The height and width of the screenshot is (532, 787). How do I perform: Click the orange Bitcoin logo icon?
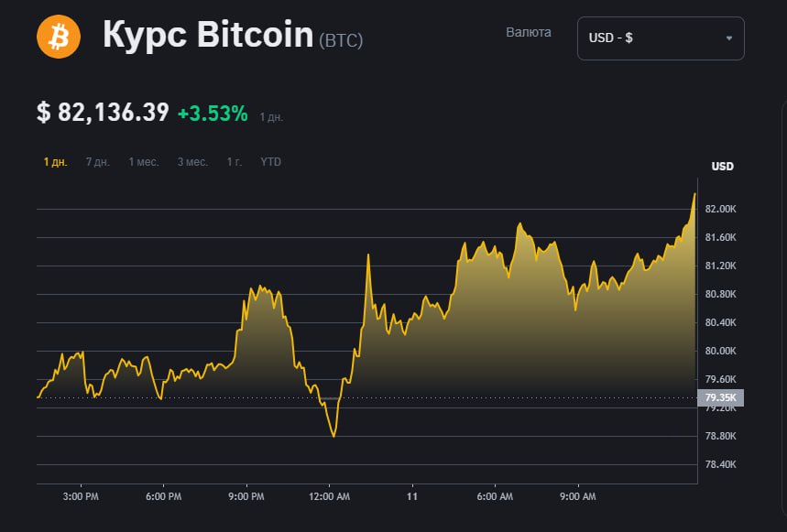(x=59, y=37)
